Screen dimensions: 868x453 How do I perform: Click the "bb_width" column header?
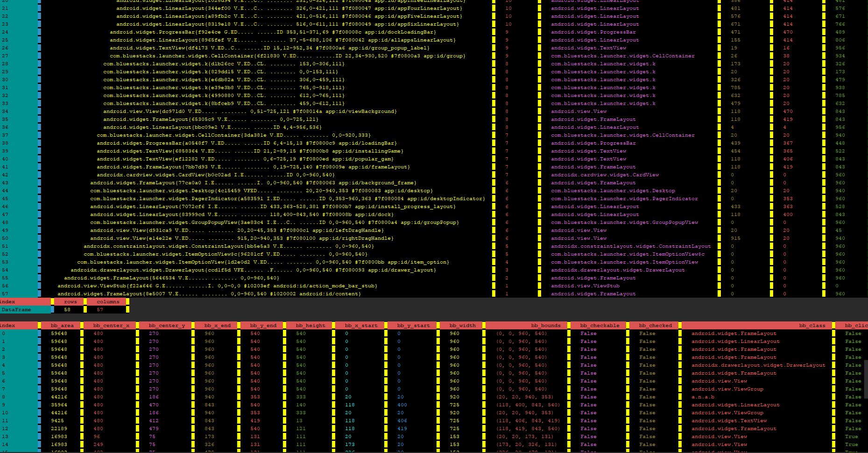[463, 325]
